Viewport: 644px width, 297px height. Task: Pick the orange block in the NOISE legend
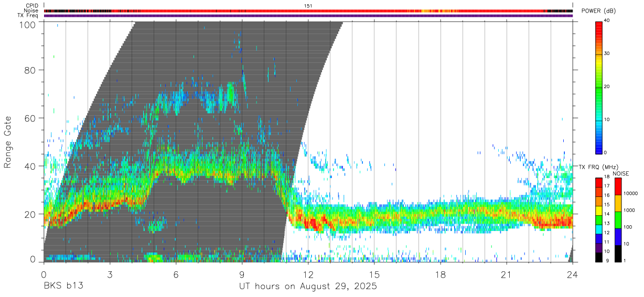pos(618,203)
